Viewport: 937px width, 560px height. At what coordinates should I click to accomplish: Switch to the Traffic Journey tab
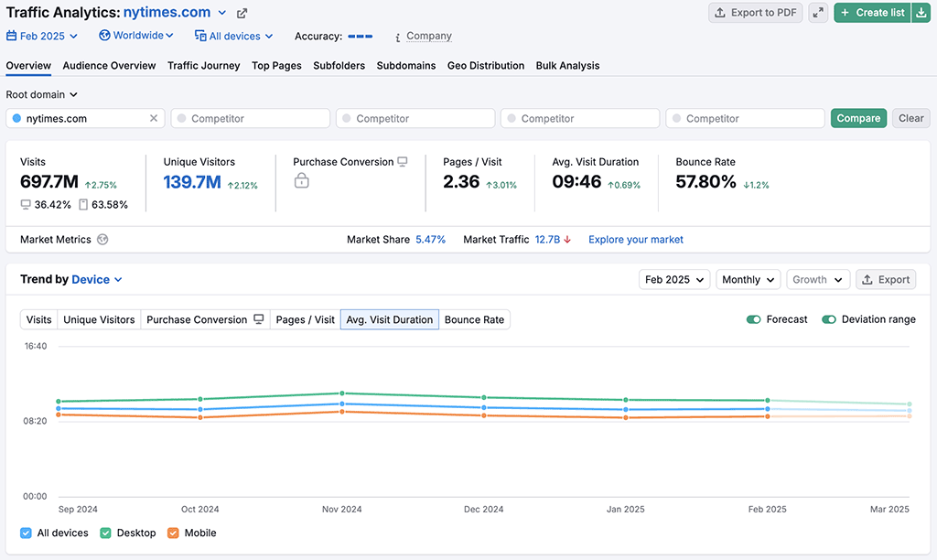pyautogui.click(x=204, y=66)
